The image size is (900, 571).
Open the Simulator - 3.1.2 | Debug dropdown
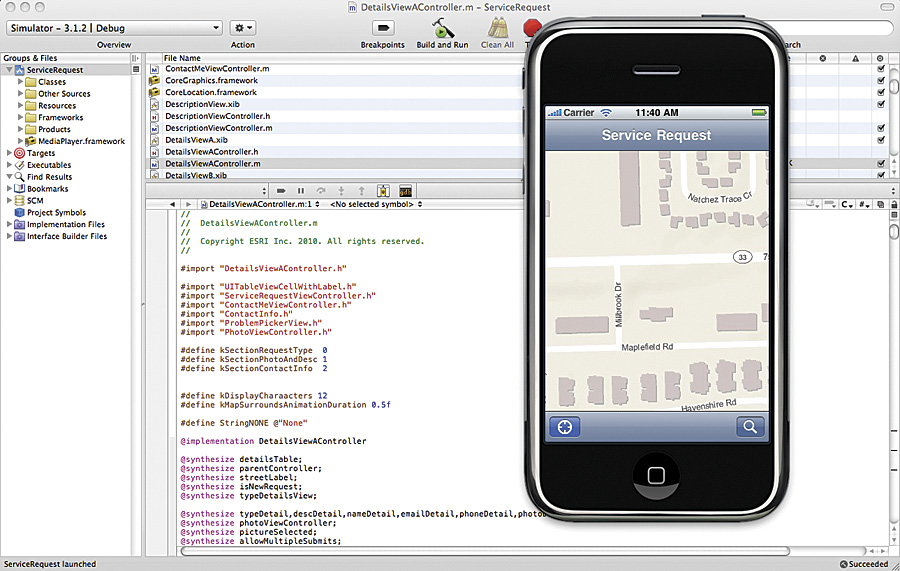(114, 28)
